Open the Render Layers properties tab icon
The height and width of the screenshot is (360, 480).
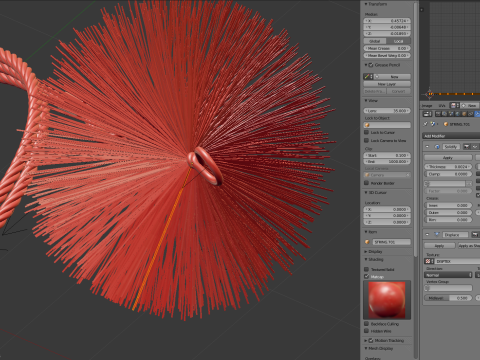(445, 114)
